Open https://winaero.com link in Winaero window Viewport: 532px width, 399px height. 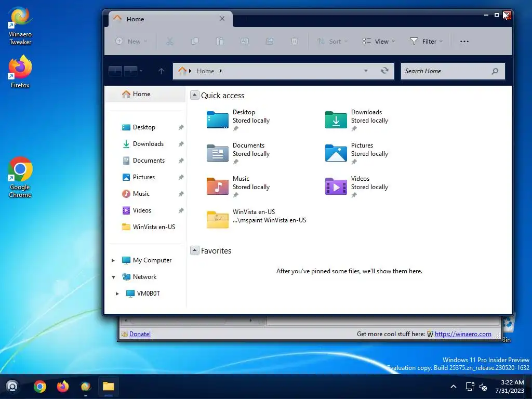pyautogui.click(x=463, y=334)
